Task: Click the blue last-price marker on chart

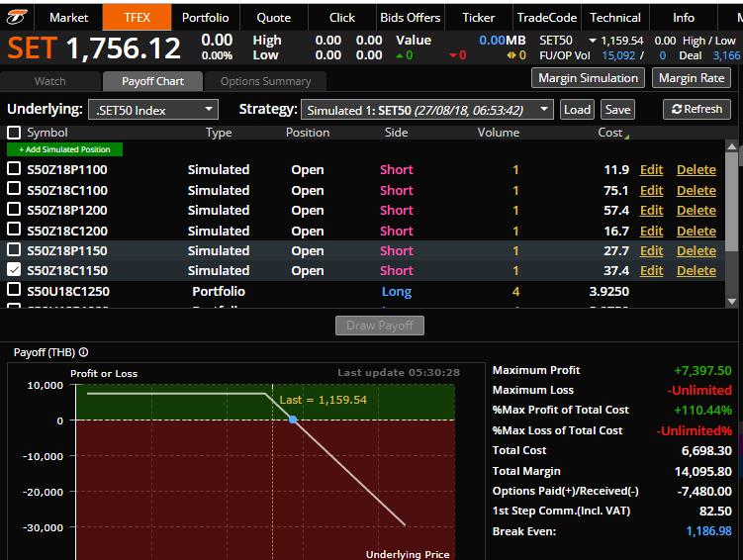Action: (293, 420)
